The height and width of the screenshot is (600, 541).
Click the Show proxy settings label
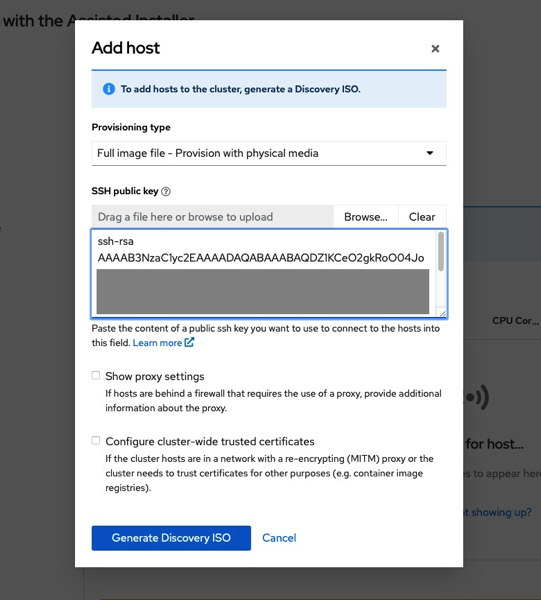tap(155, 376)
